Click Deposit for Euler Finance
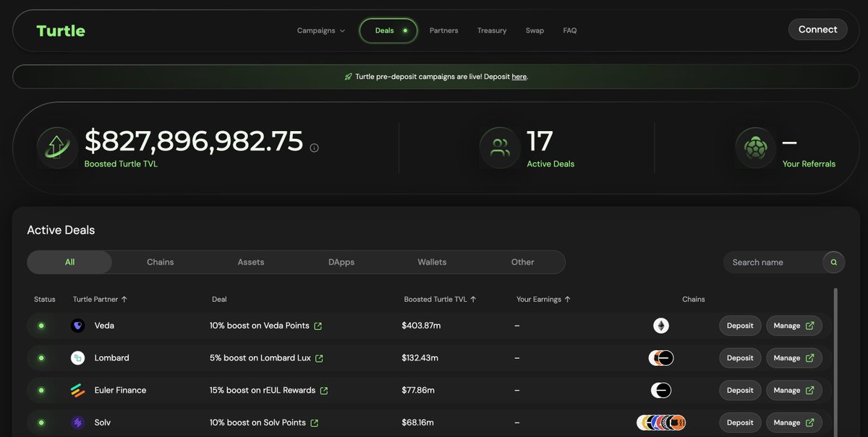The image size is (868, 437). [740, 390]
